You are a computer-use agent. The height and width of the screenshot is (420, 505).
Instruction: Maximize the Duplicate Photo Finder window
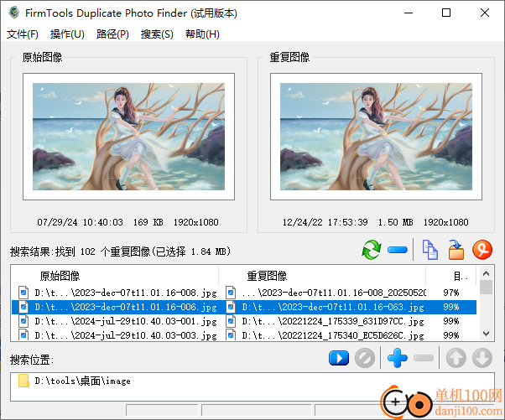[x=446, y=13]
